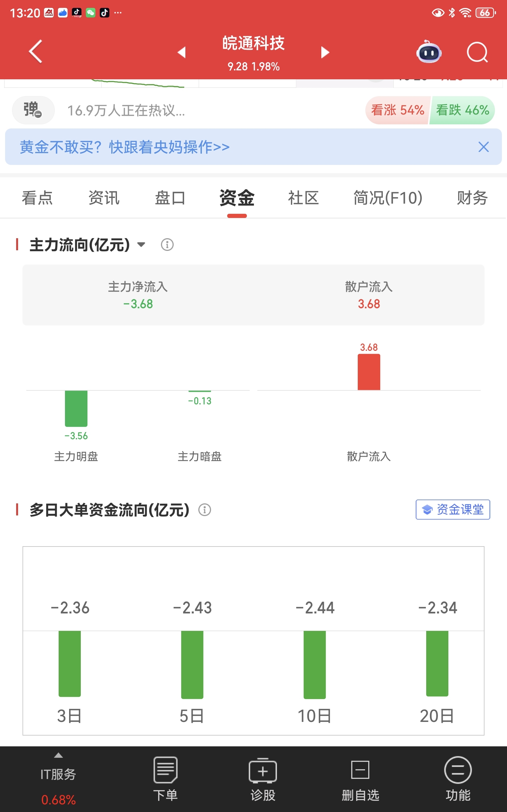Switch to the 盘口 tab

pos(170,198)
